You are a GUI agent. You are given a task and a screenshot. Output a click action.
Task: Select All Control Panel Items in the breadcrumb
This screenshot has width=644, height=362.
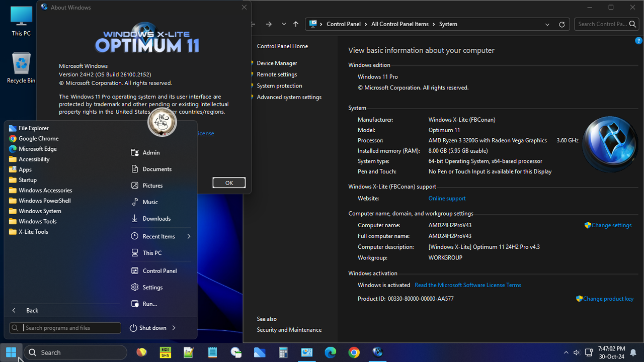point(399,24)
